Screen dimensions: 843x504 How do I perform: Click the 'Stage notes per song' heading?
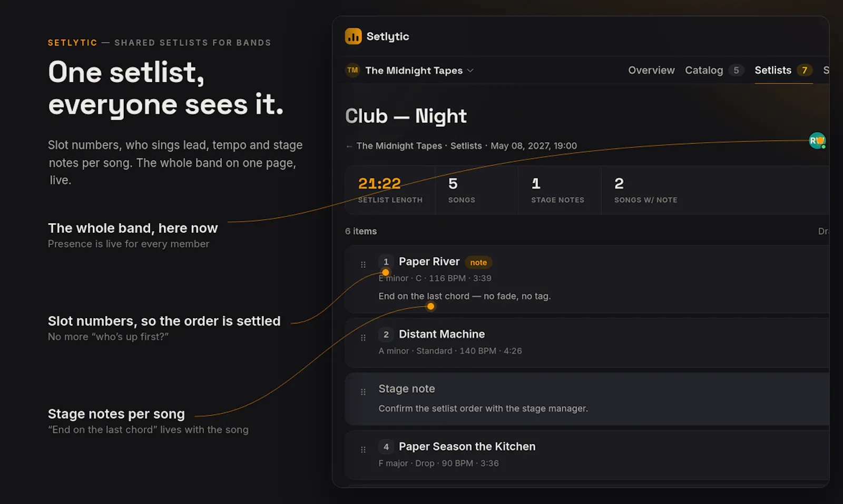pos(116,414)
